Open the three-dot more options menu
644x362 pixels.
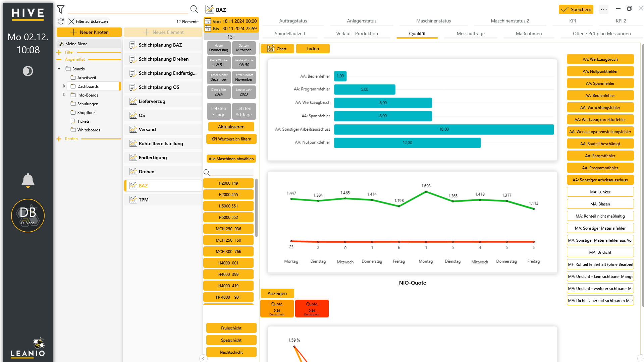click(604, 9)
